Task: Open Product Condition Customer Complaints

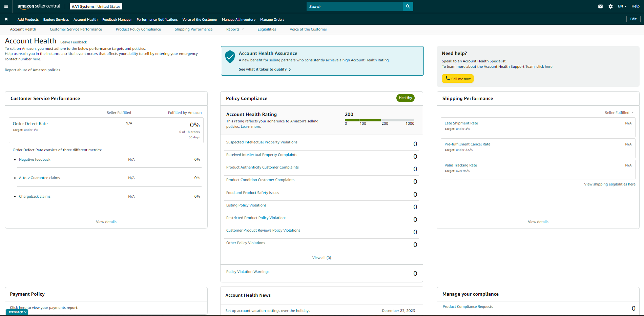Action: (x=260, y=180)
